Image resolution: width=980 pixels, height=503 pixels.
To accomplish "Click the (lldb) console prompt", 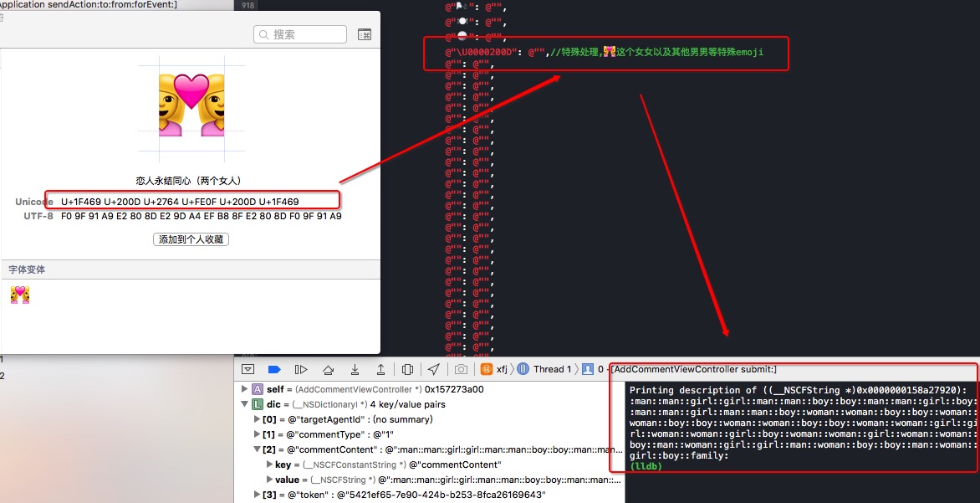I will [646, 466].
